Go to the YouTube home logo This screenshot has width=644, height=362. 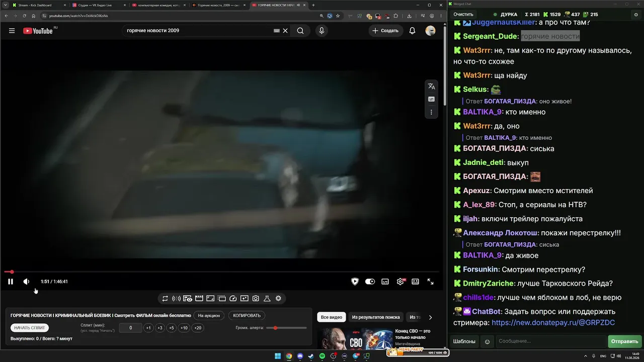pos(38,31)
